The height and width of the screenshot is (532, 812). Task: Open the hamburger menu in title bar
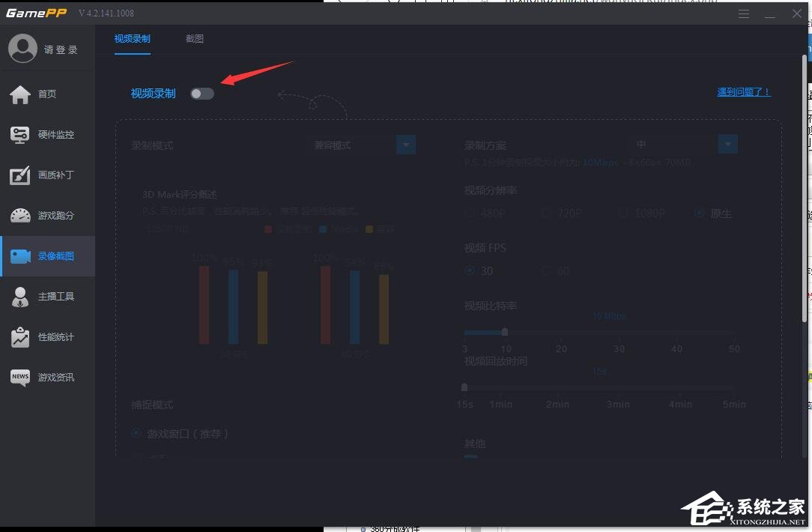tap(743, 13)
